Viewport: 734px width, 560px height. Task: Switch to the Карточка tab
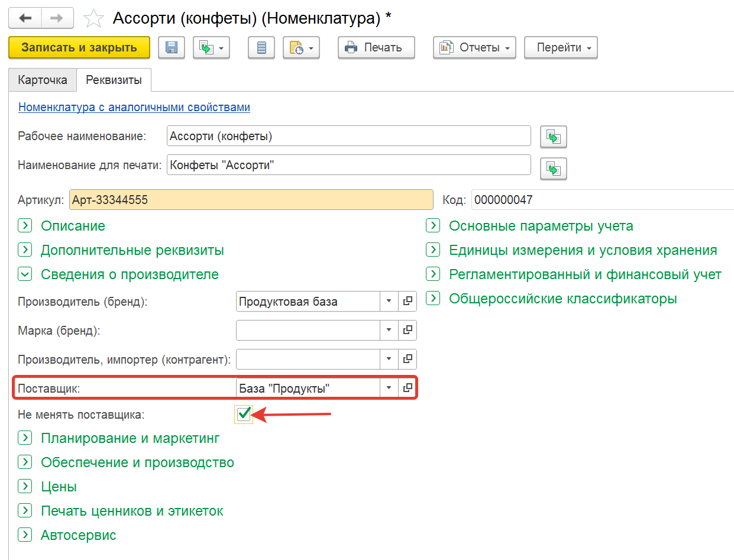(x=43, y=80)
